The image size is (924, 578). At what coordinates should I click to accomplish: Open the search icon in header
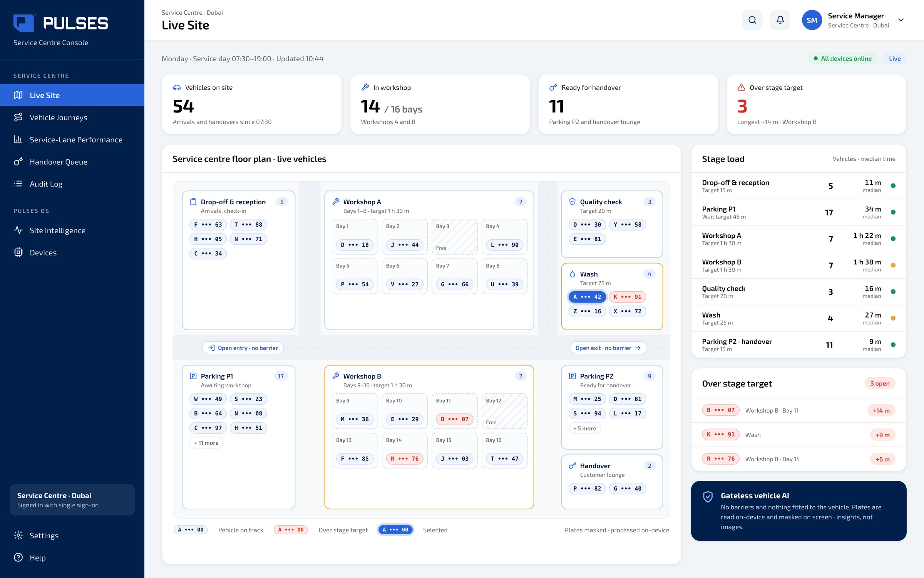coord(752,20)
